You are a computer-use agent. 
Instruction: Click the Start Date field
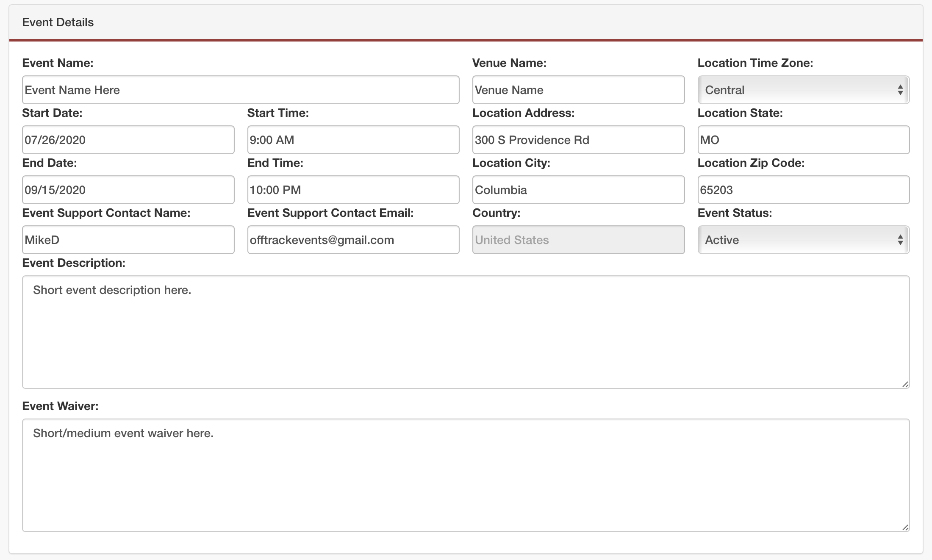pyautogui.click(x=128, y=140)
